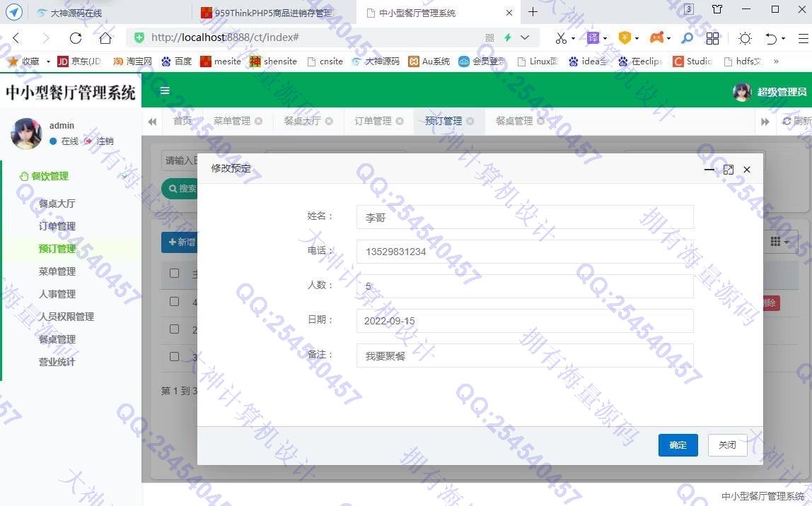Tick the second table row checkbox
This screenshot has width=812, height=506.
175,329
